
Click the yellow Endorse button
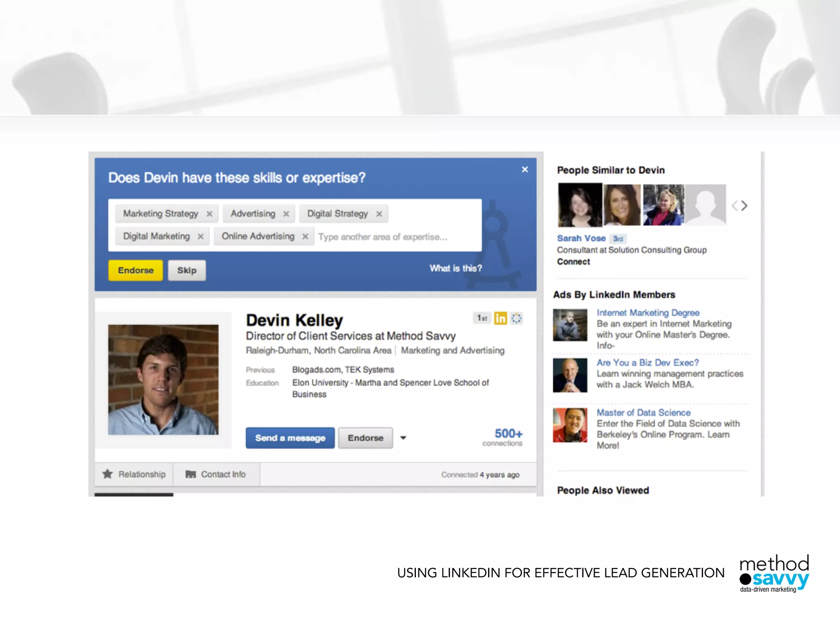(x=135, y=270)
